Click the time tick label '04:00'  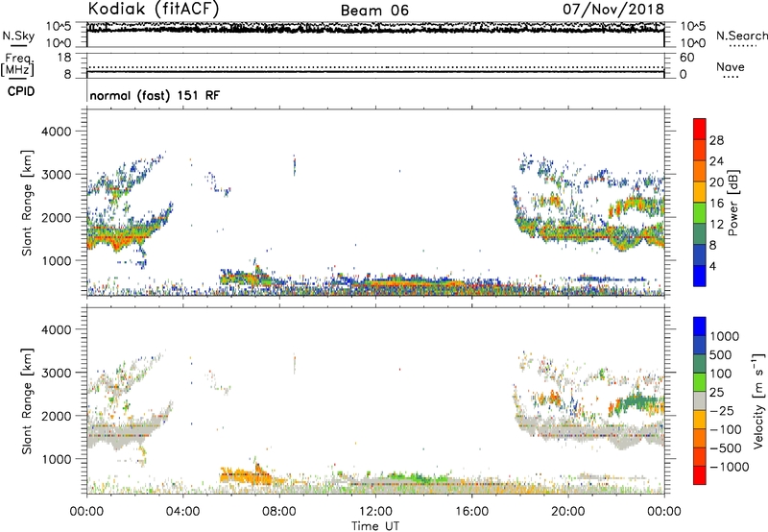[182, 512]
